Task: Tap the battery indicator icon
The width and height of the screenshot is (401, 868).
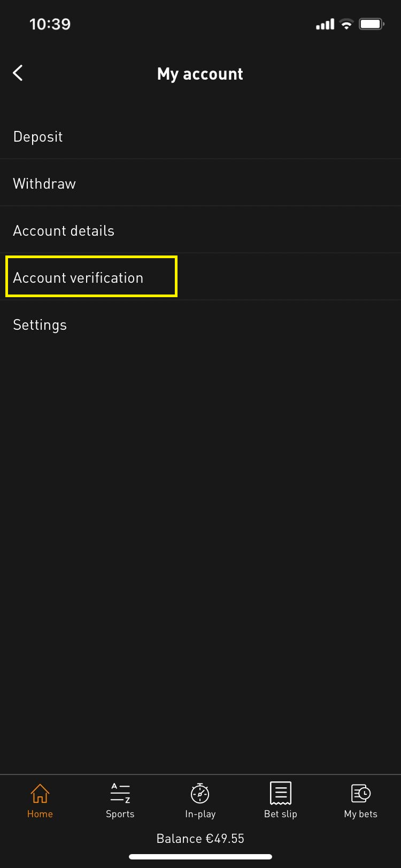Action: [x=372, y=24]
